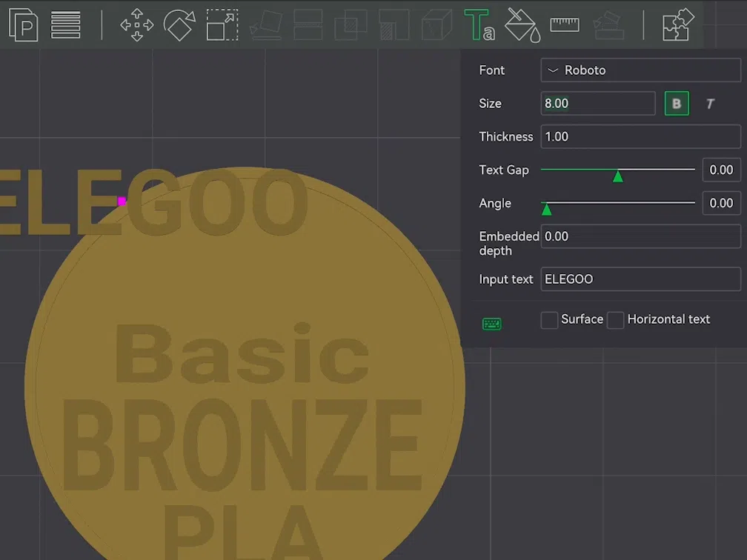Image resolution: width=747 pixels, height=560 pixels.
Task: Select the Lay on Face tool
Action: coord(265,25)
